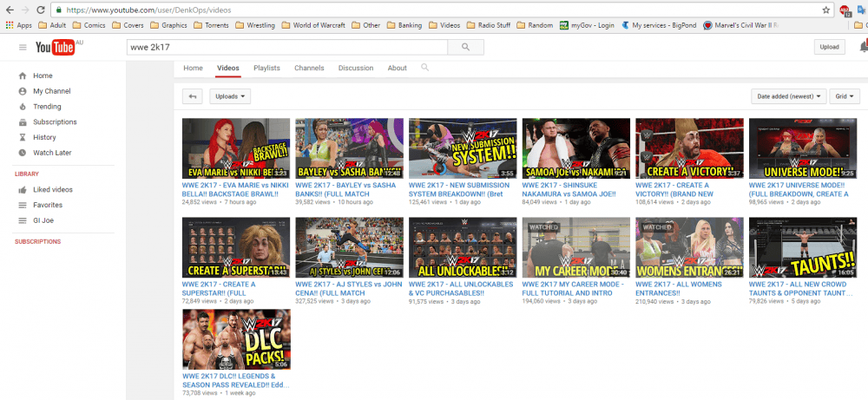Image resolution: width=868 pixels, height=400 pixels.
Task: Click Subscriptions icon in sidebar
Action: point(23,122)
